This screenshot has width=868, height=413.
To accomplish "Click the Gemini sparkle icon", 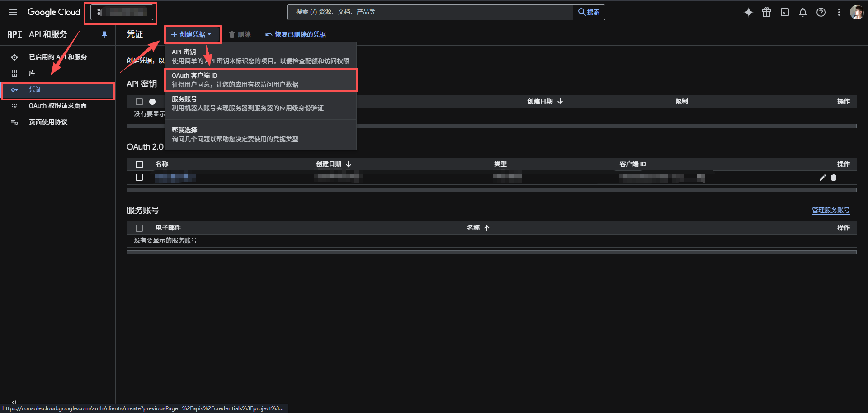I will coord(748,12).
